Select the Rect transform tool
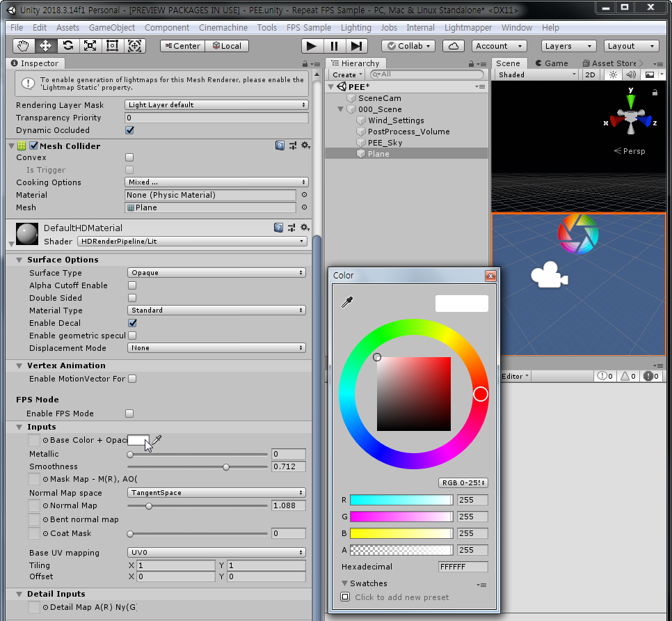 click(112, 46)
